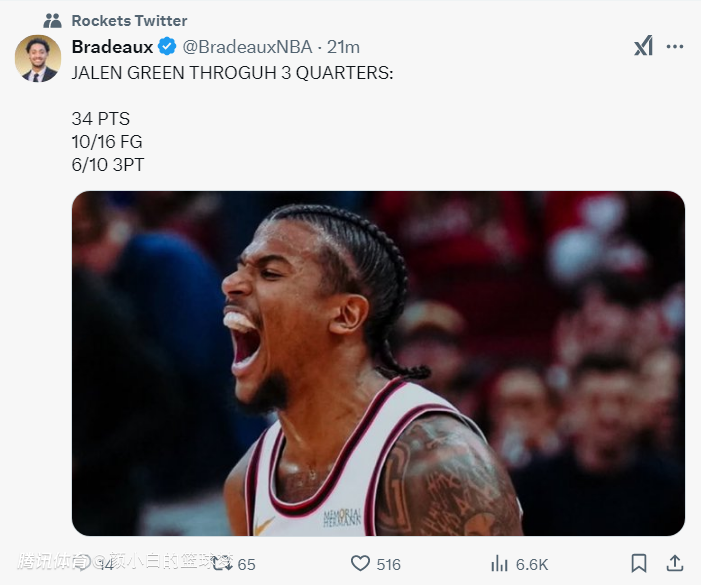701x585 pixels.
Task: Open the Jalen Green photo in the post
Action: coord(378,363)
